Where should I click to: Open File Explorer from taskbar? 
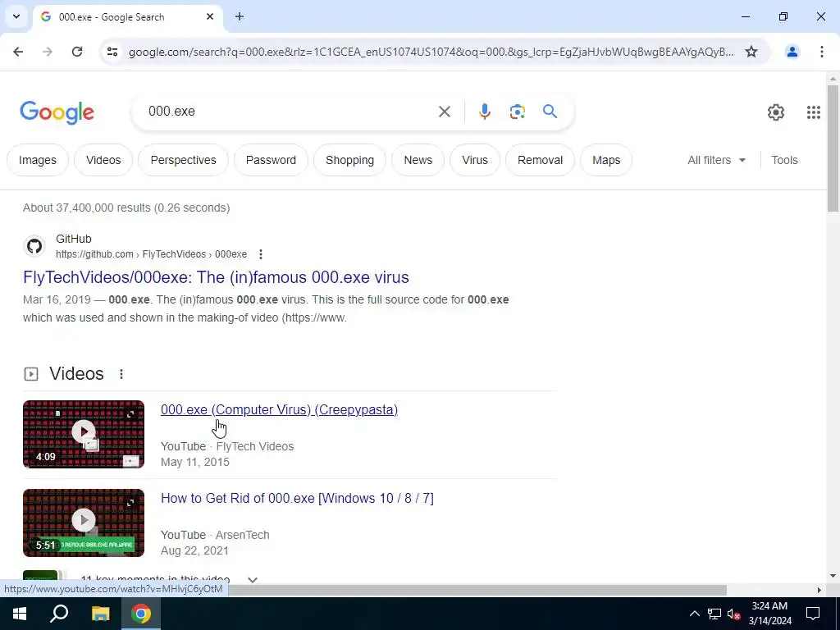point(100,614)
